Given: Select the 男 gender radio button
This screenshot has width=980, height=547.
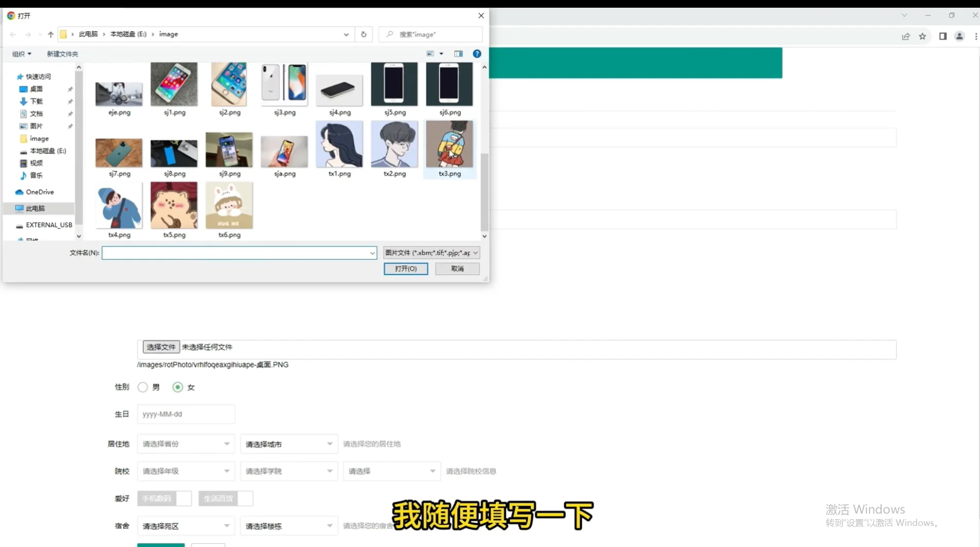Looking at the screenshot, I should (142, 387).
